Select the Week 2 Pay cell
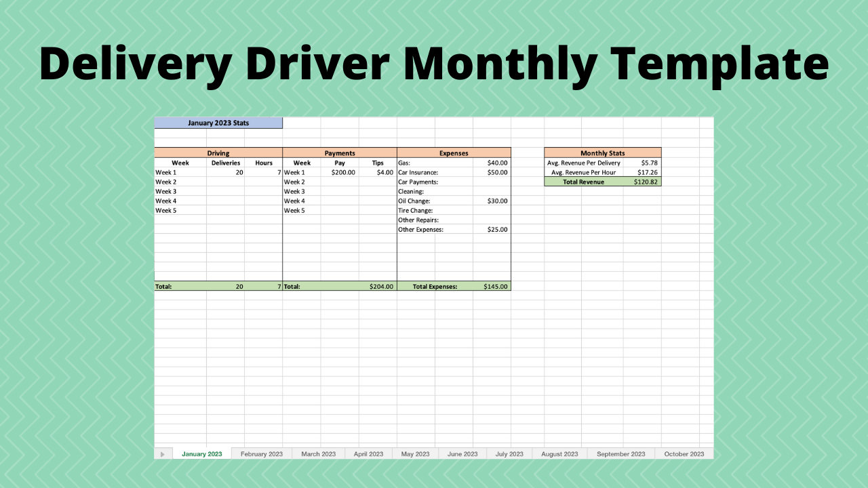 339,182
